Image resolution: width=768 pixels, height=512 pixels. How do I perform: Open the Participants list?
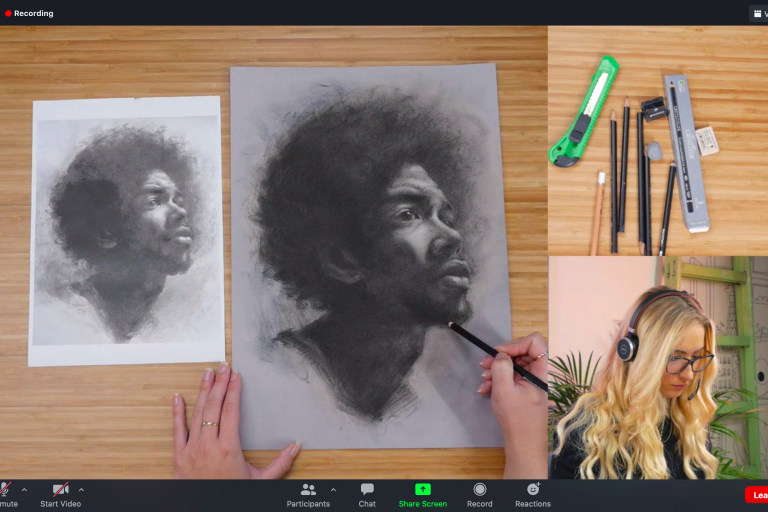tap(308, 490)
